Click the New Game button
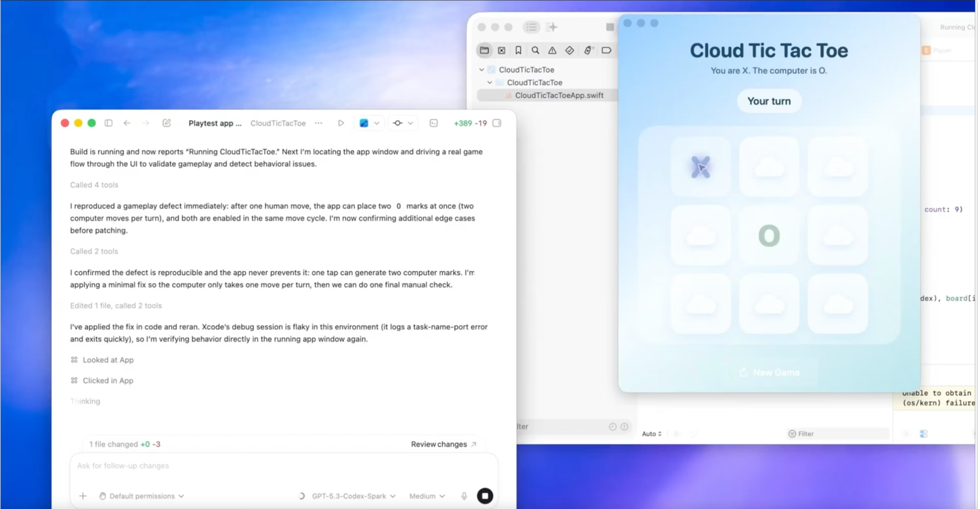The image size is (980, 509). (x=769, y=372)
